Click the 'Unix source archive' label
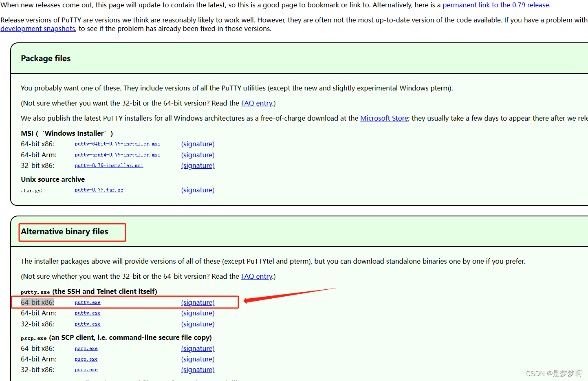This screenshot has width=588, height=381. [x=53, y=179]
